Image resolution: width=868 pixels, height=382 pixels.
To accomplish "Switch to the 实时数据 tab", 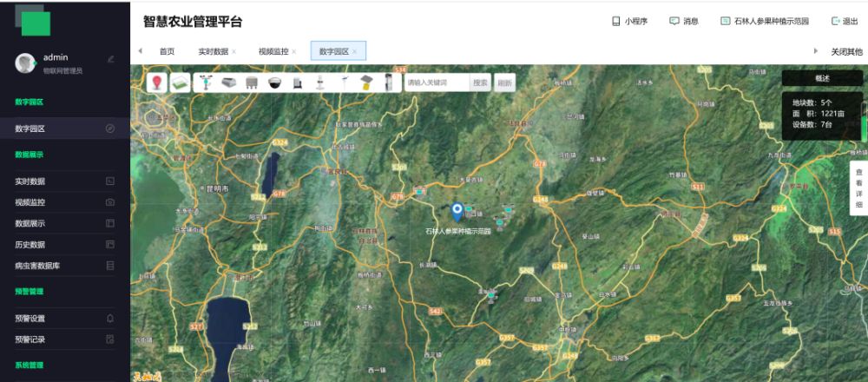I will tap(214, 51).
